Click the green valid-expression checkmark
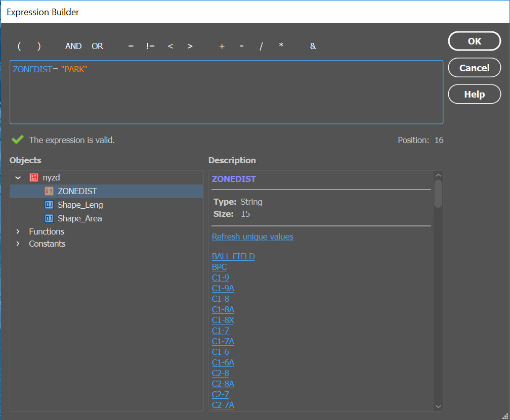The width and height of the screenshot is (510, 420). 18,139
